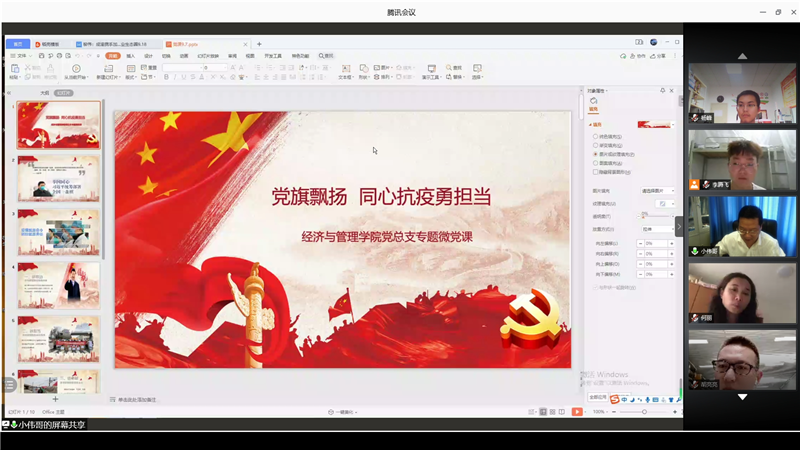Open the Shapes icon in the ribbon
Image resolution: width=800 pixels, height=450 pixels.
click(x=363, y=68)
